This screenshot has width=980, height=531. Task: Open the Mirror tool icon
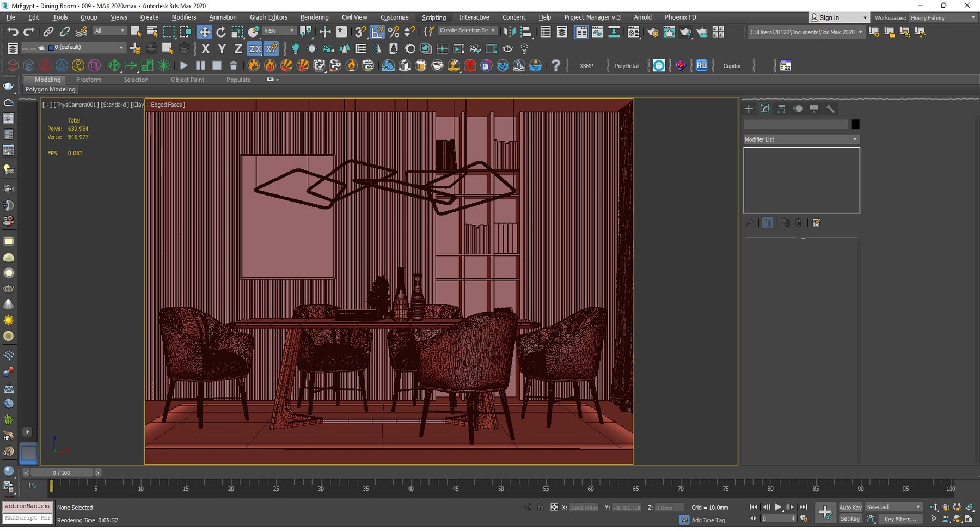tap(510, 32)
